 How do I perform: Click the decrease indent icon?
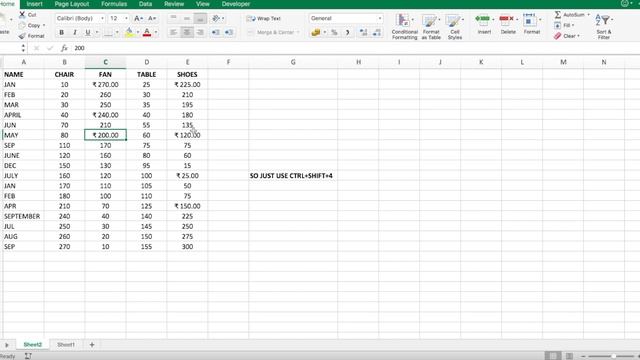coord(216,32)
